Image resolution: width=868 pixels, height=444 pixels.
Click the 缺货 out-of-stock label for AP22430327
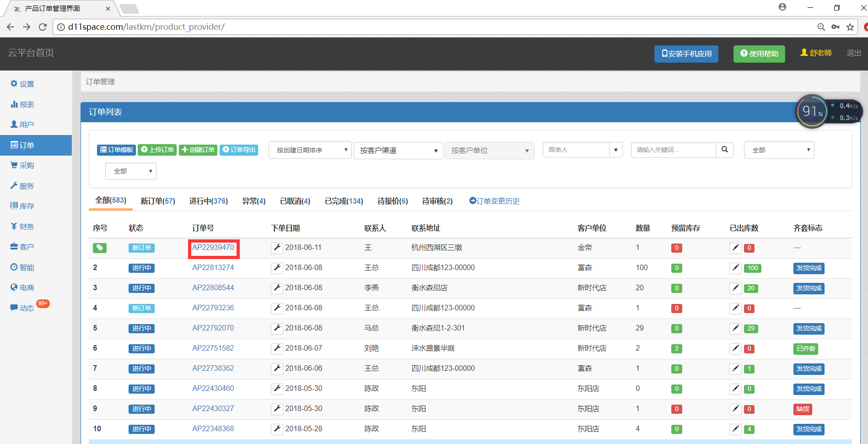tap(803, 409)
